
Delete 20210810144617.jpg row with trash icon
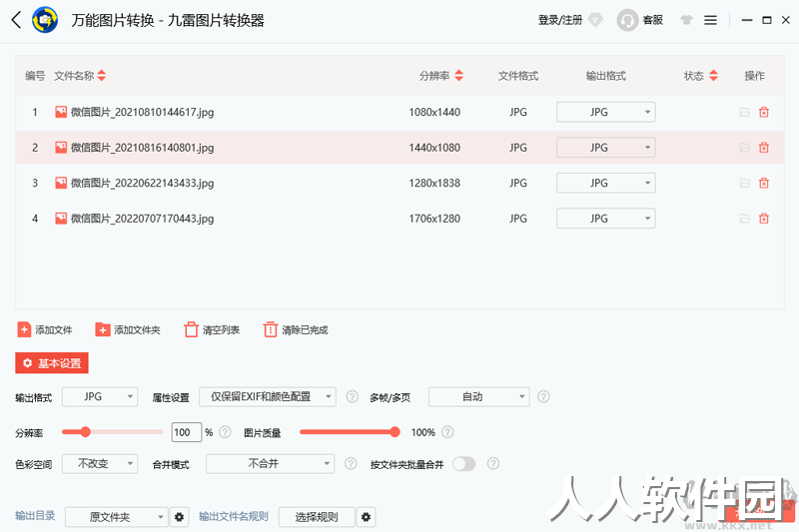(x=763, y=112)
